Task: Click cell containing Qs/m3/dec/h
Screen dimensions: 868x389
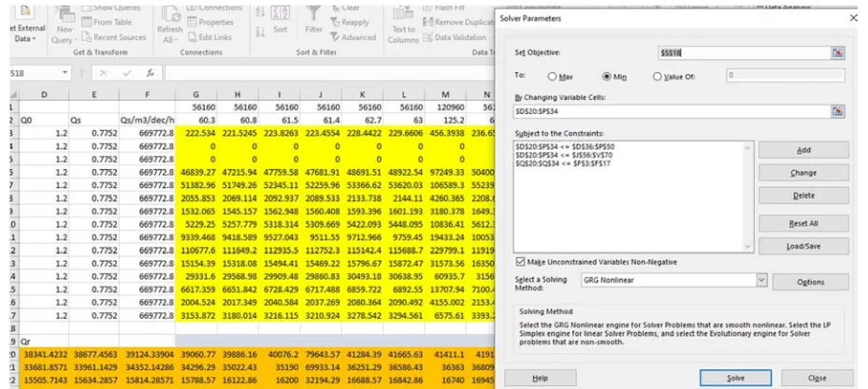Action: (147, 120)
